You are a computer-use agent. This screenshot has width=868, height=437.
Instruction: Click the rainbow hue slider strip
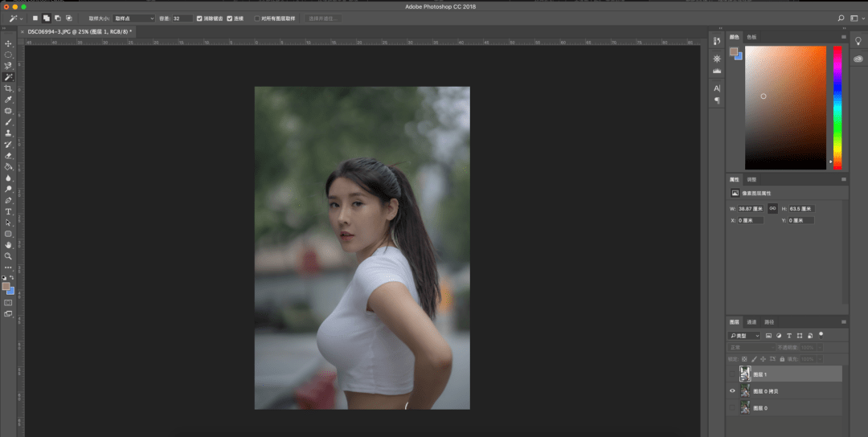[837, 107]
